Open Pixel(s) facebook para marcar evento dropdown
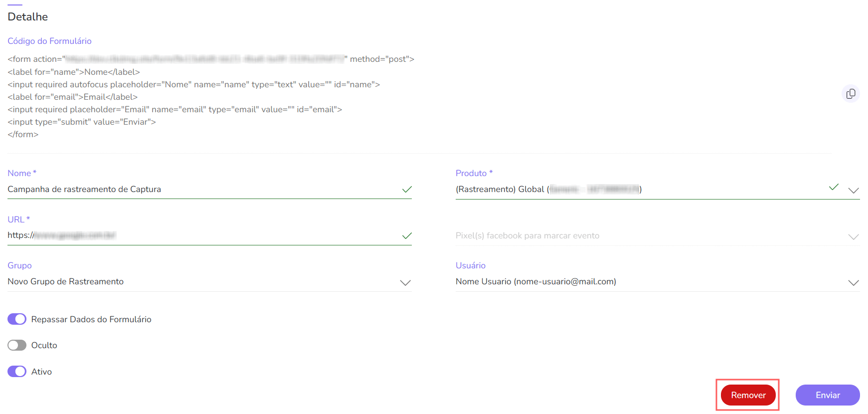 tap(854, 236)
